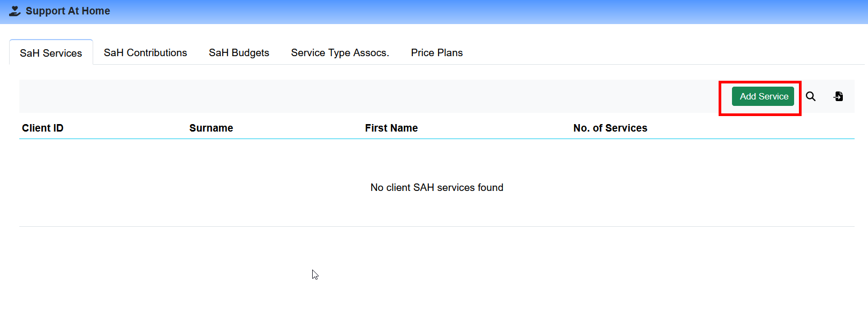This screenshot has width=868, height=330.
Task: Click the Add Service button
Action: (763, 96)
